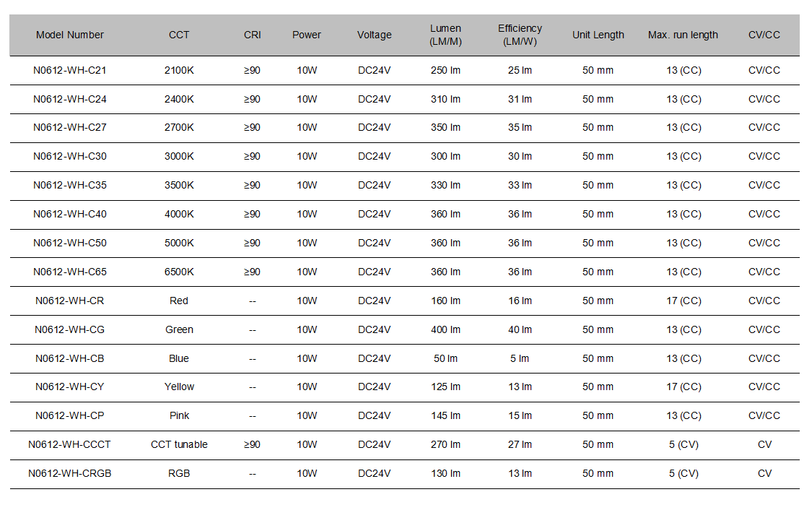The image size is (812, 518).
Task: Select model N0612-WH-C40 cell
Action: 70,214
